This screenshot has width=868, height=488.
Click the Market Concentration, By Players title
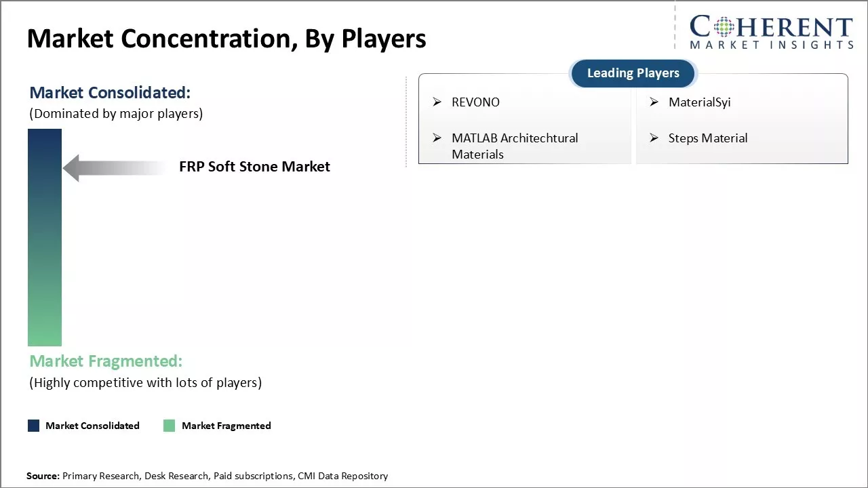coord(226,39)
